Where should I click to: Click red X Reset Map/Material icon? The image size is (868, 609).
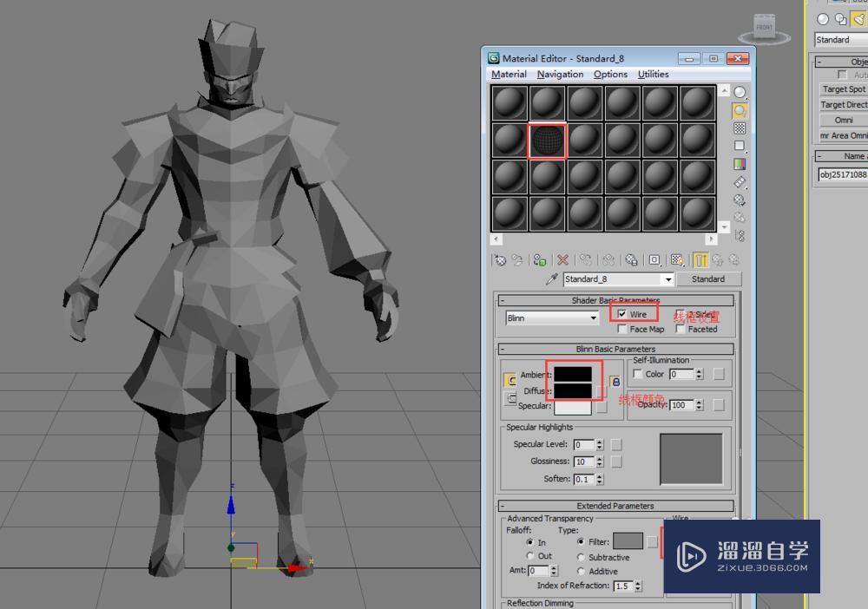click(562, 260)
